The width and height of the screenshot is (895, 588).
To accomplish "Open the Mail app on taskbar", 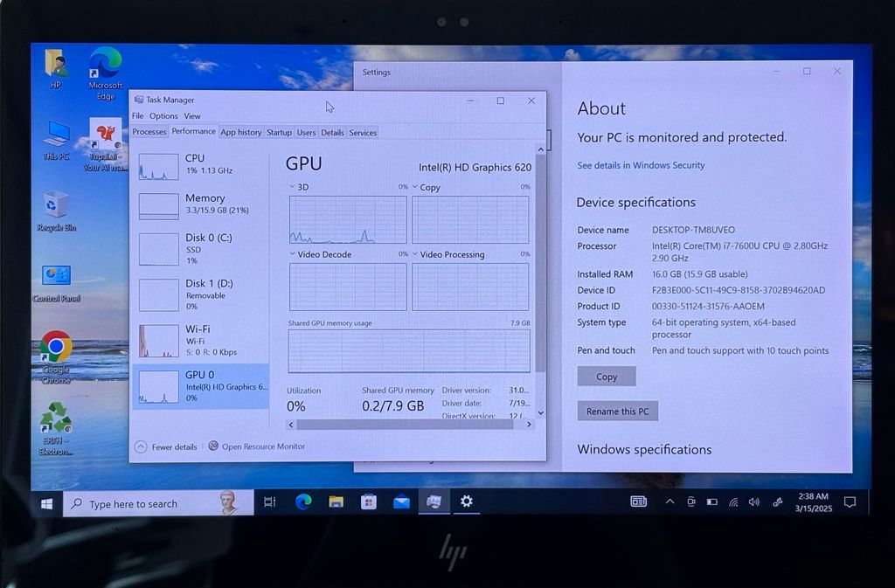I will click(x=401, y=502).
